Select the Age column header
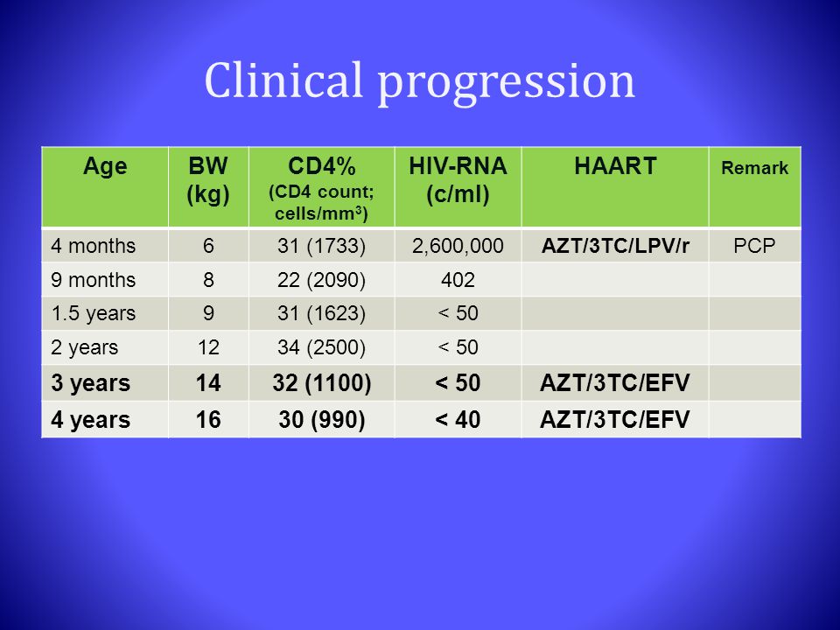This screenshot has width=840, height=630. click(x=105, y=186)
